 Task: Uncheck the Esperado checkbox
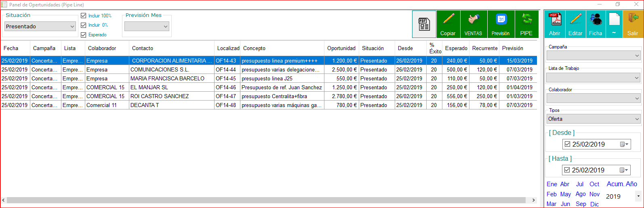pyautogui.click(x=84, y=35)
